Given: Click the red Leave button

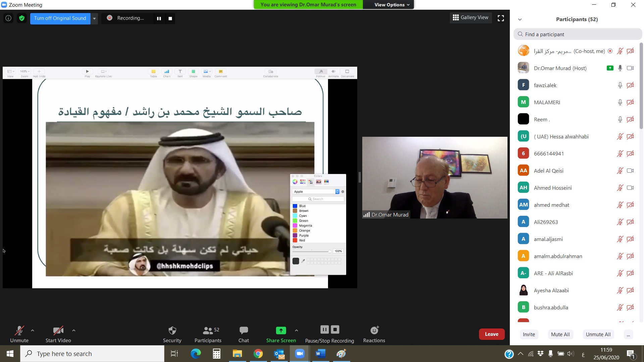Looking at the screenshot, I should (491, 334).
